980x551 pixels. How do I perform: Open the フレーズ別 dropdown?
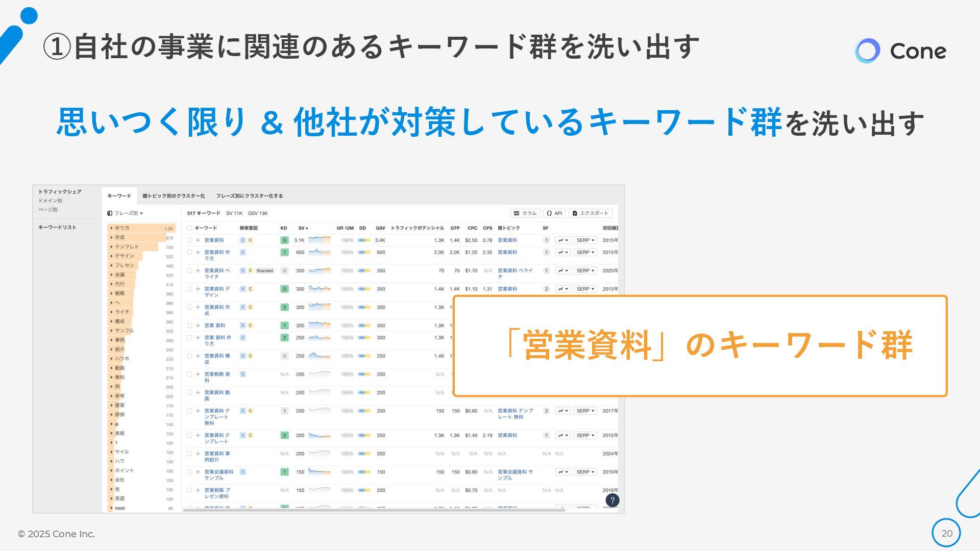pyautogui.click(x=126, y=213)
